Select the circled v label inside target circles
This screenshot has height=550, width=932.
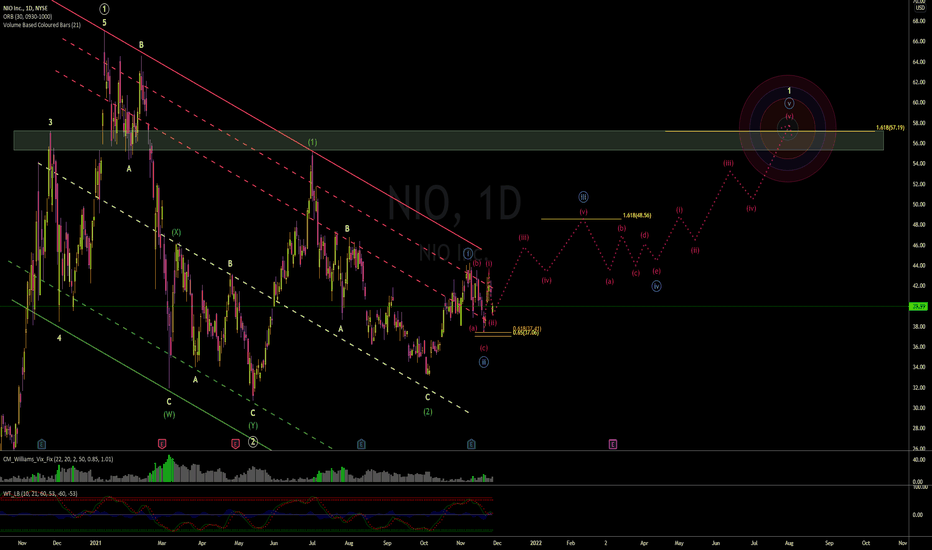point(789,103)
